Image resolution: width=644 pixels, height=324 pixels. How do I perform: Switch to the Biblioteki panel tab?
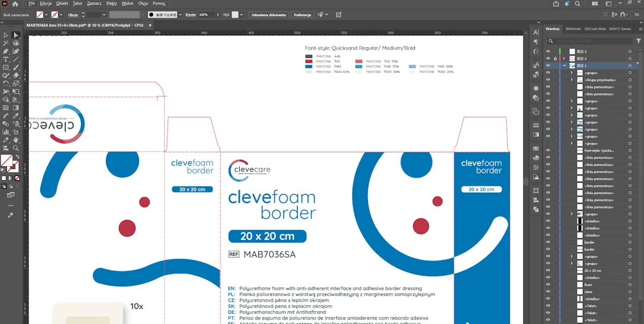tap(573, 28)
